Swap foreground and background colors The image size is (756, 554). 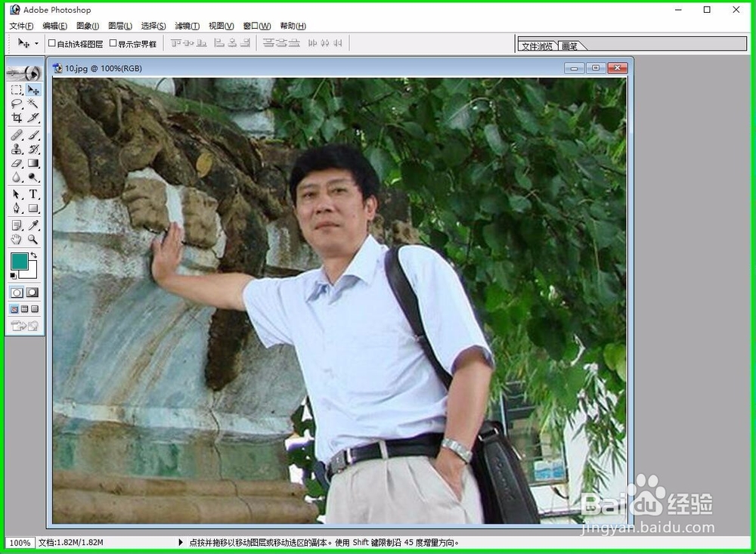(34, 255)
